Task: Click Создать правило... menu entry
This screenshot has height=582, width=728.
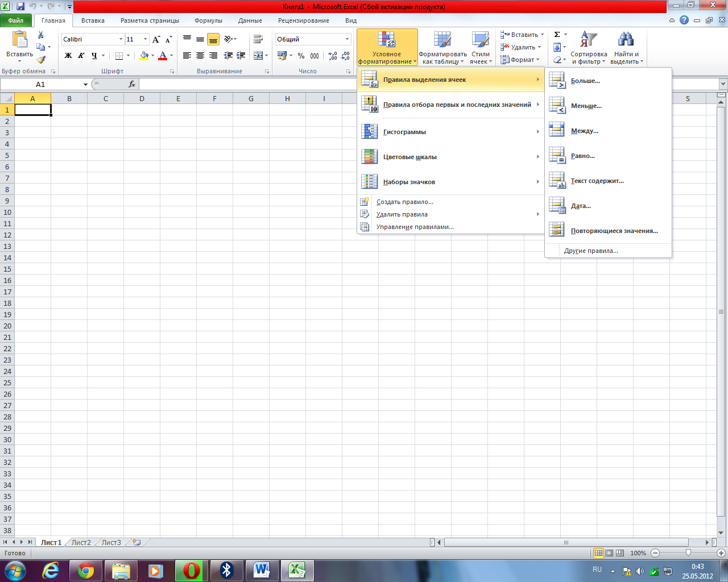Action: 451,202
